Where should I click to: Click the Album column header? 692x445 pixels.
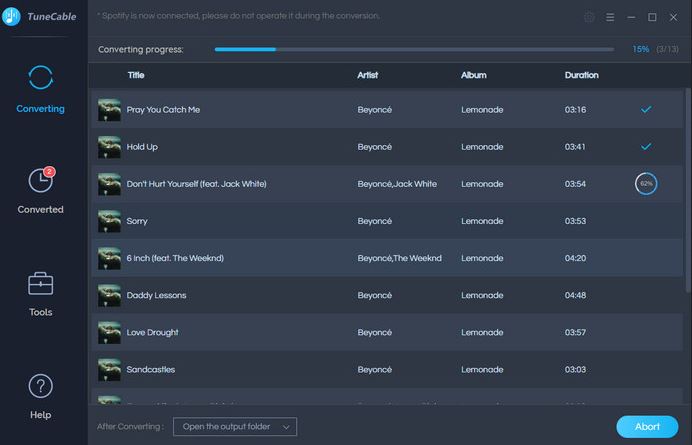(474, 75)
